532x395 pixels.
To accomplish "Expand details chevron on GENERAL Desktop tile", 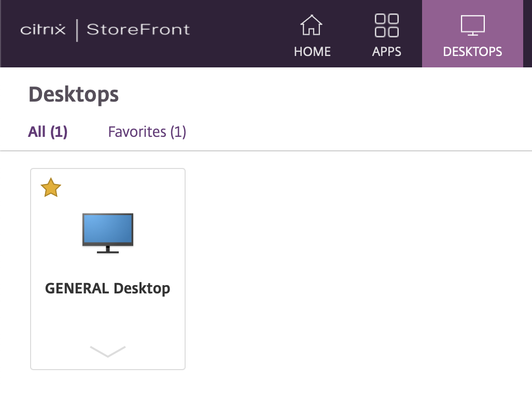I will pyautogui.click(x=108, y=351).
